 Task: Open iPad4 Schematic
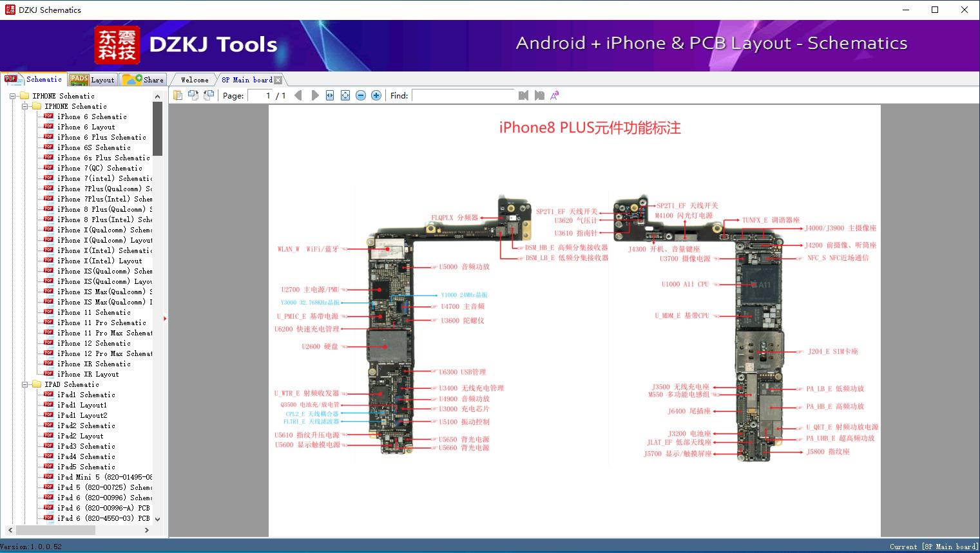(x=86, y=456)
